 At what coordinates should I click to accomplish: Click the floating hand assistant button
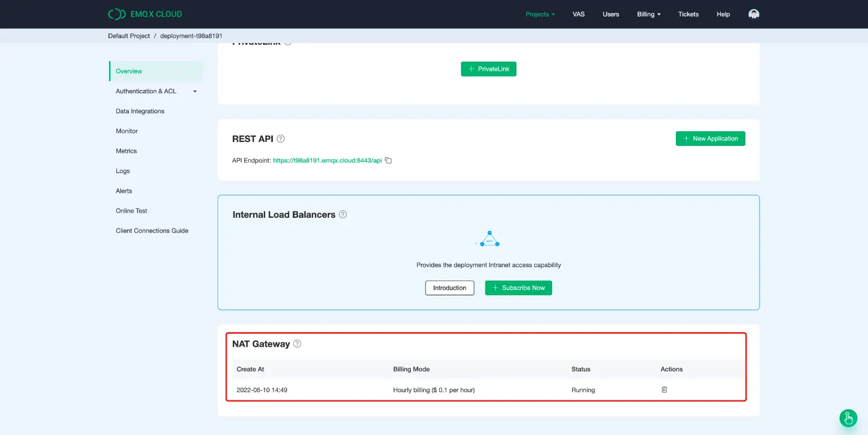coord(848,418)
